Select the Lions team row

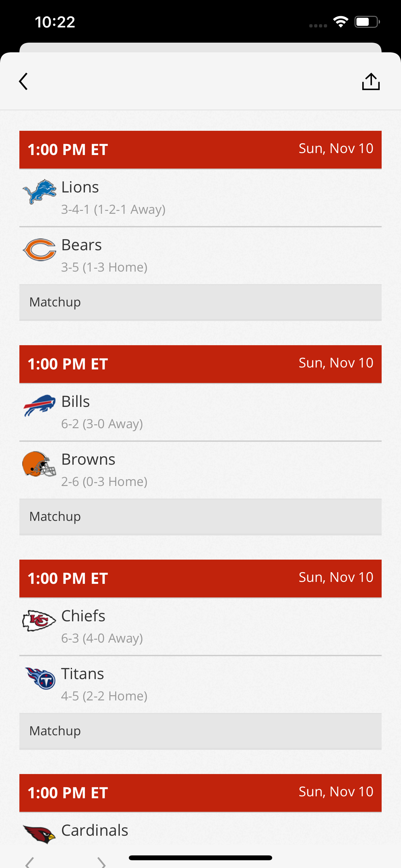200,198
